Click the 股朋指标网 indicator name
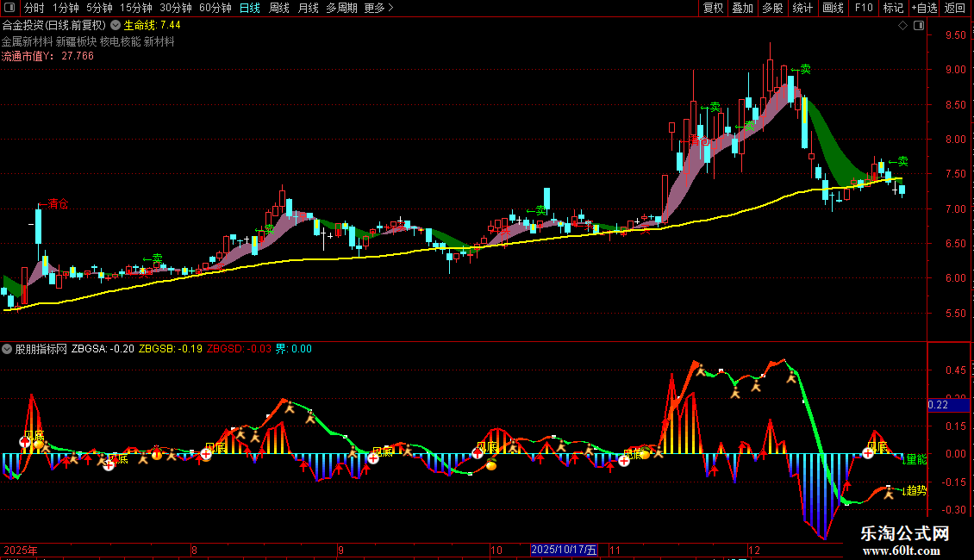Viewport: 974px width, 560px height. click(x=41, y=349)
